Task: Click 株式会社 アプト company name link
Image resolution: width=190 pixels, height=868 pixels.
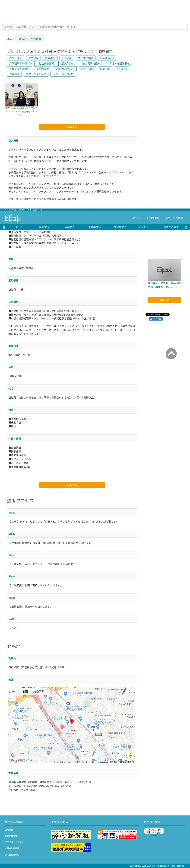Action: click(164, 285)
